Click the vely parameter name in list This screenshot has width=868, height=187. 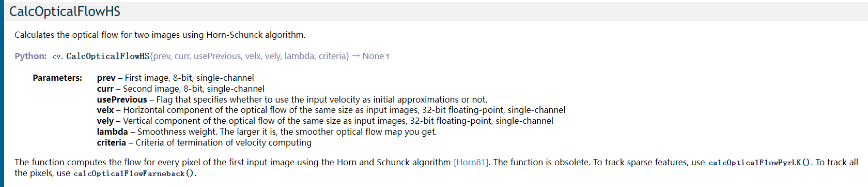click(105, 121)
